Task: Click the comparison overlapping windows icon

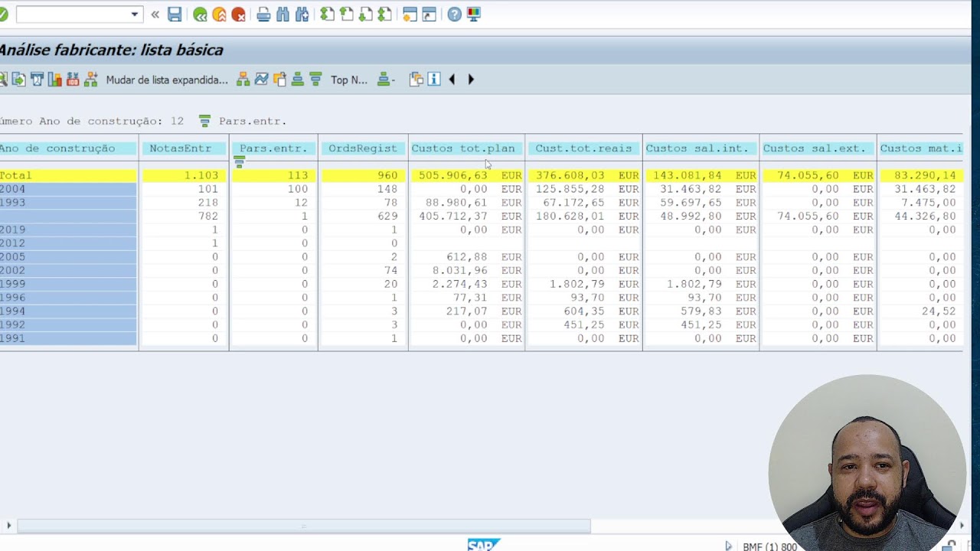Action: point(416,80)
